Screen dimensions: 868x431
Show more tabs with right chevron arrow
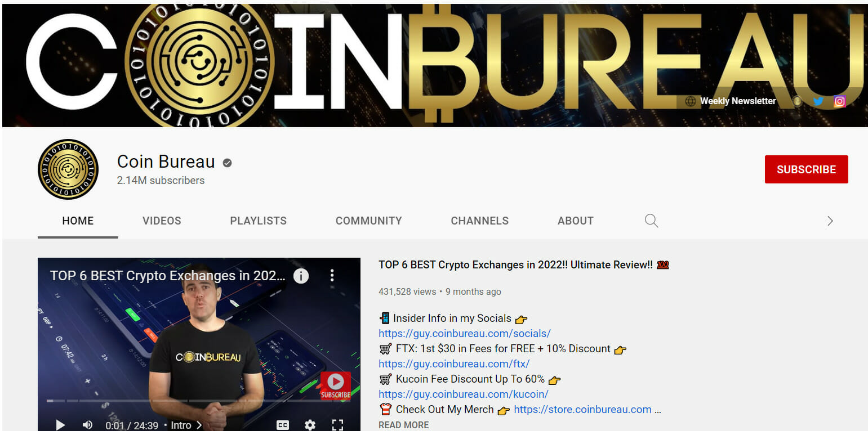pyautogui.click(x=830, y=221)
